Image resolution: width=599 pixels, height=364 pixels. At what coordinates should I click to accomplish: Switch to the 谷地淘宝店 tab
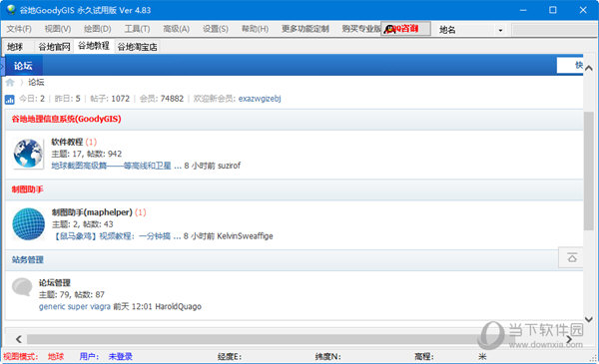(137, 47)
